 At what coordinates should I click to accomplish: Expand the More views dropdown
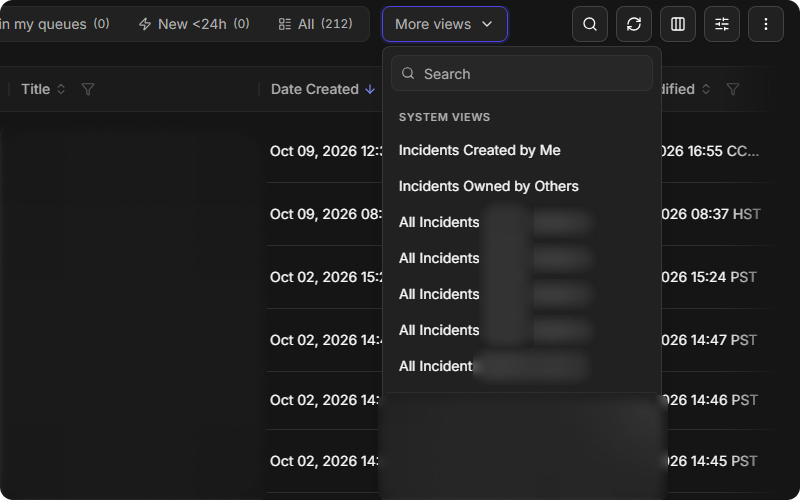point(444,24)
